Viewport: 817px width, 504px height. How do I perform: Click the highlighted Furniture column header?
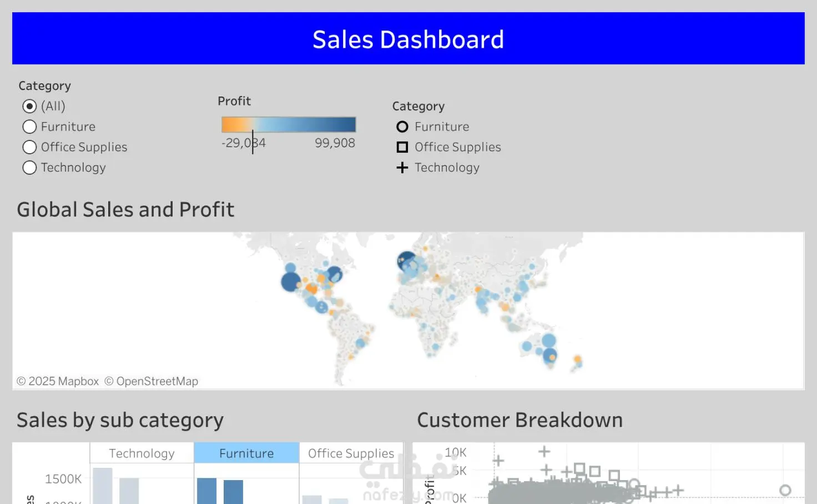click(x=246, y=453)
